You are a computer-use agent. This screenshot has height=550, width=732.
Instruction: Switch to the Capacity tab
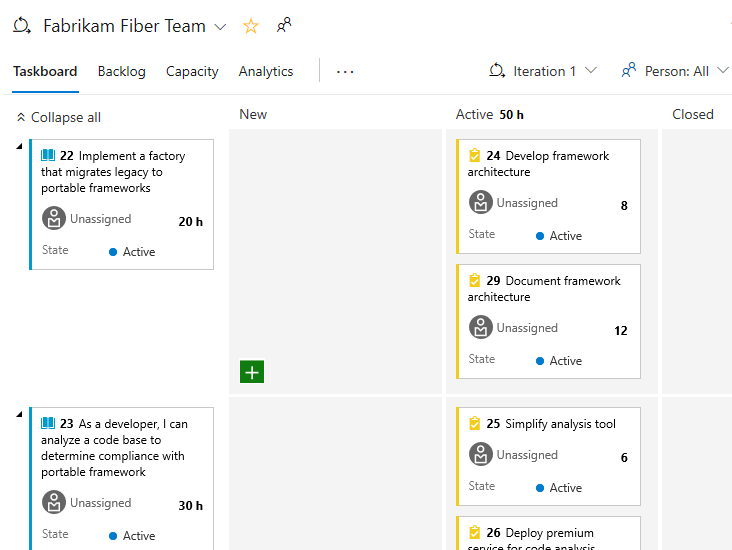(x=192, y=71)
